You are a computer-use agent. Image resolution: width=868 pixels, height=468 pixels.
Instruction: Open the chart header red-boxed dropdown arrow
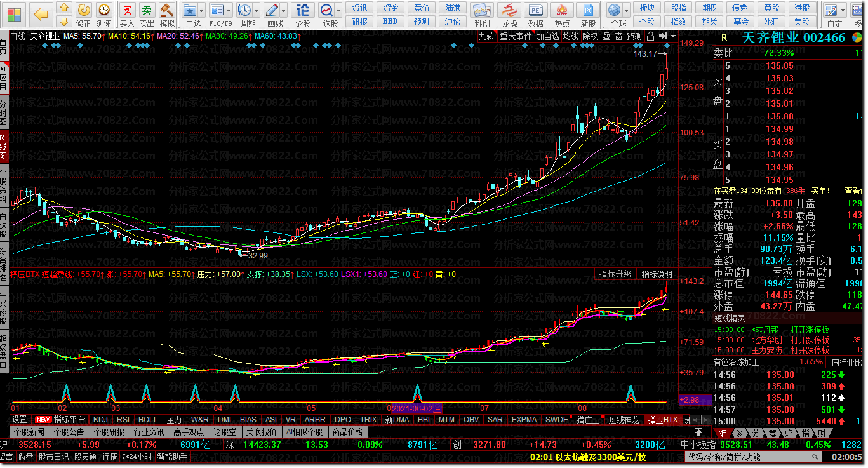click(x=674, y=36)
